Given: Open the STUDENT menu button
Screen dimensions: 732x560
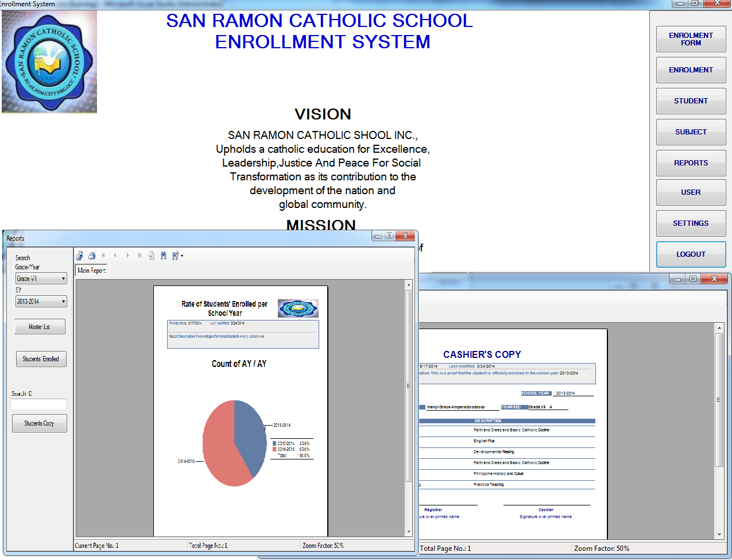Looking at the screenshot, I should 691,101.
